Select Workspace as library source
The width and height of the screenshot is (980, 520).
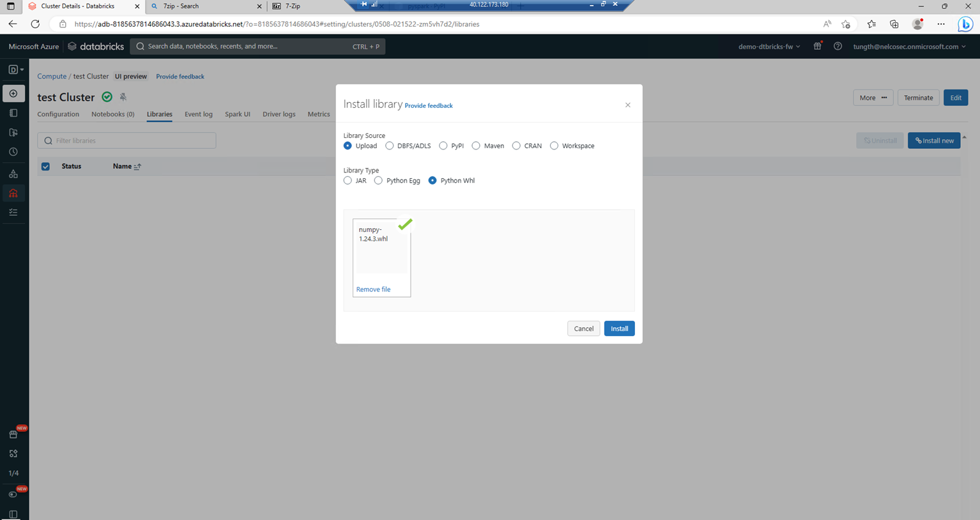tap(554, 146)
